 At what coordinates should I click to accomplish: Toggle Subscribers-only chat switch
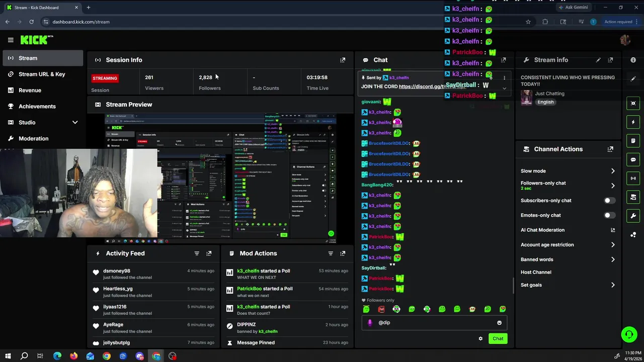(x=609, y=201)
